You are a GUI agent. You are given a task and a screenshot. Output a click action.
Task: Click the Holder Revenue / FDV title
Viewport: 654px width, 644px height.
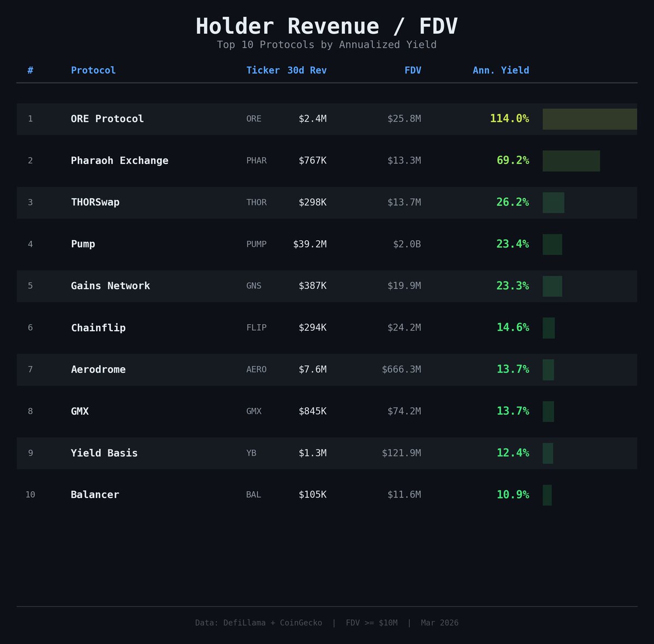click(326, 26)
